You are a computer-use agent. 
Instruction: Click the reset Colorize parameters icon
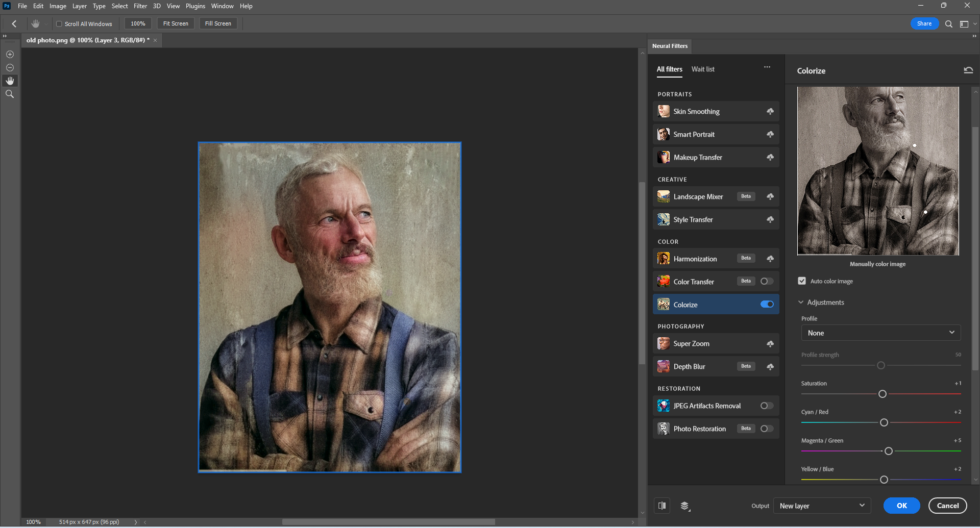coord(968,70)
